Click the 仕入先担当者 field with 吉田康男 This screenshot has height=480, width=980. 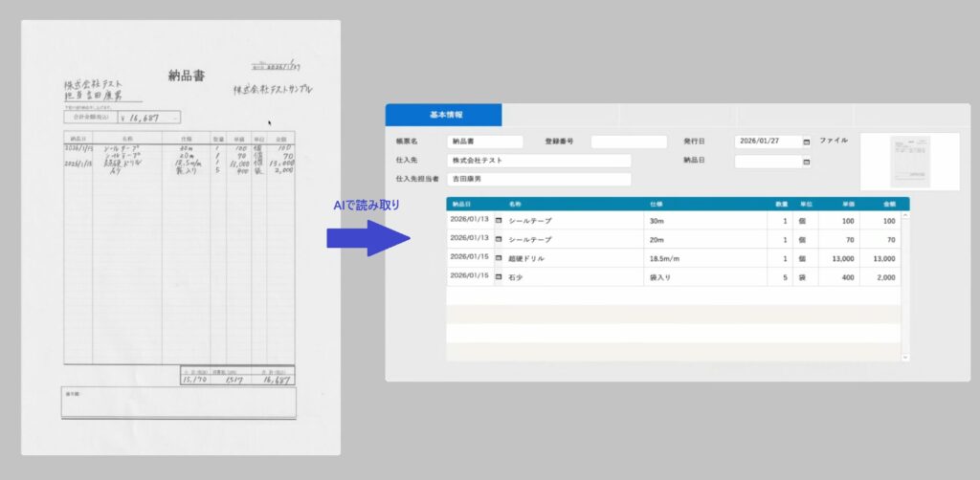pyautogui.click(x=540, y=179)
